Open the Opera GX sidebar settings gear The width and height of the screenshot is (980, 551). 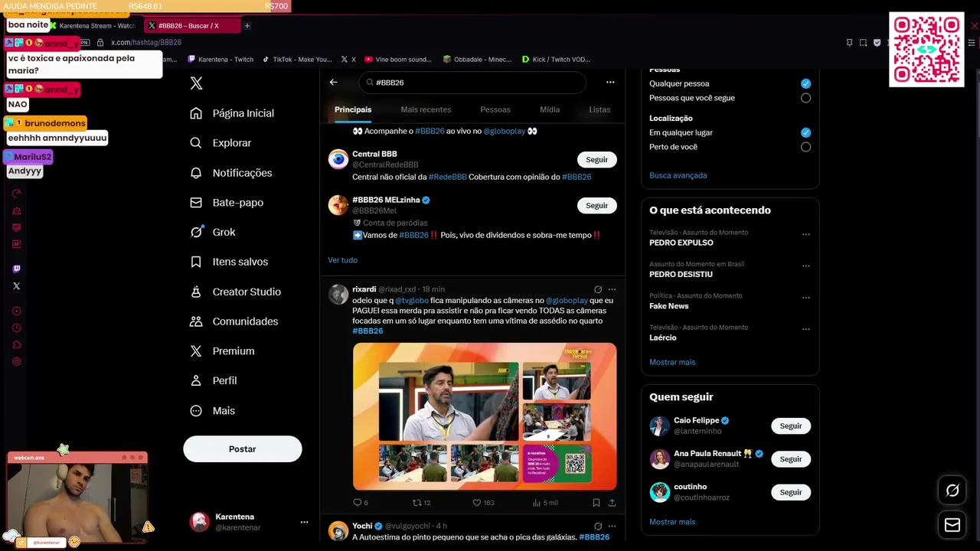(17, 361)
